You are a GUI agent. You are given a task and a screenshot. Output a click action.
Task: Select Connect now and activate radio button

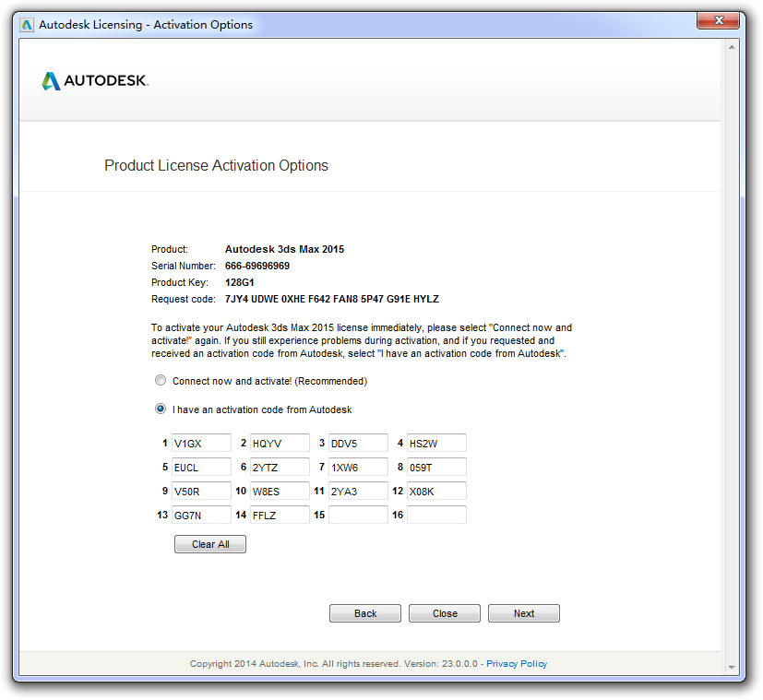click(x=161, y=380)
